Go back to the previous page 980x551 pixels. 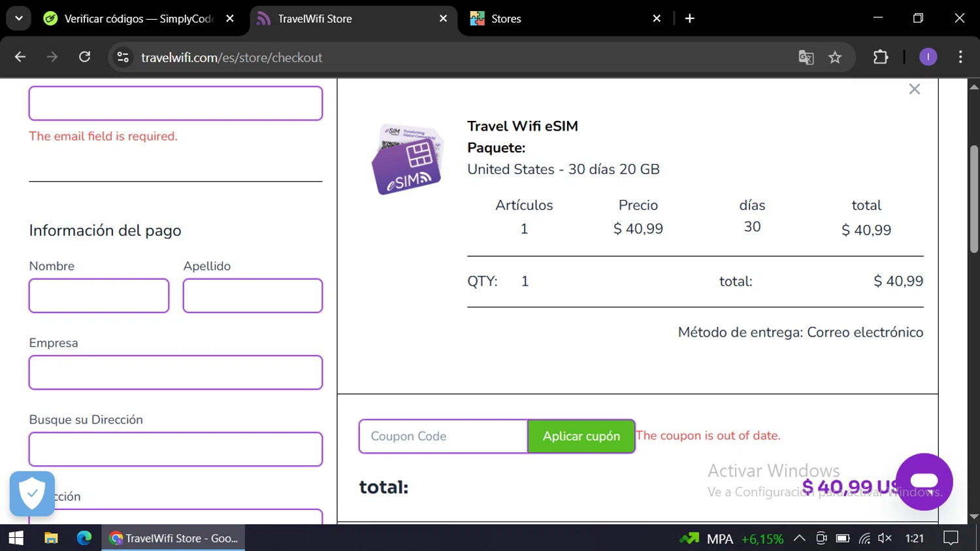[x=20, y=58]
